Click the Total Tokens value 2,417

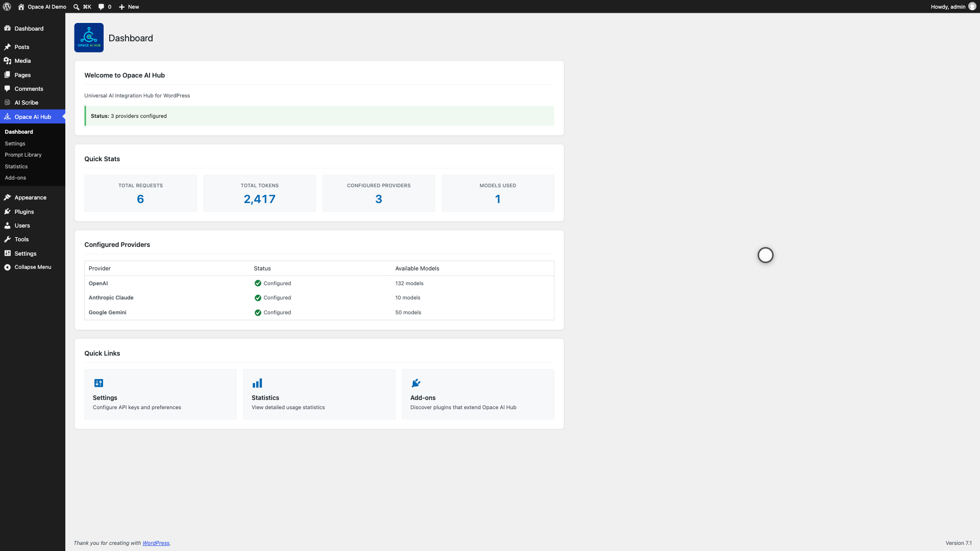click(x=259, y=199)
